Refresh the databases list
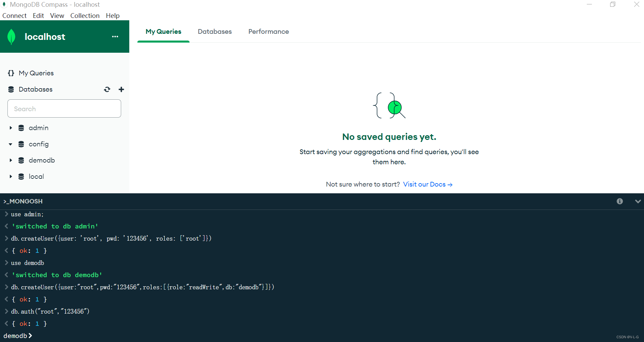644x342 pixels. tap(107, 89)
